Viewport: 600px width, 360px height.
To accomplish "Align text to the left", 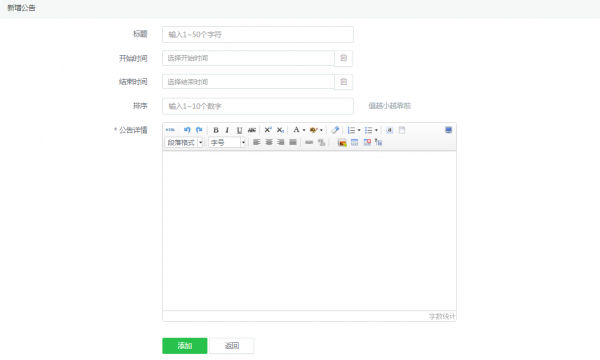I will (256, 142).
